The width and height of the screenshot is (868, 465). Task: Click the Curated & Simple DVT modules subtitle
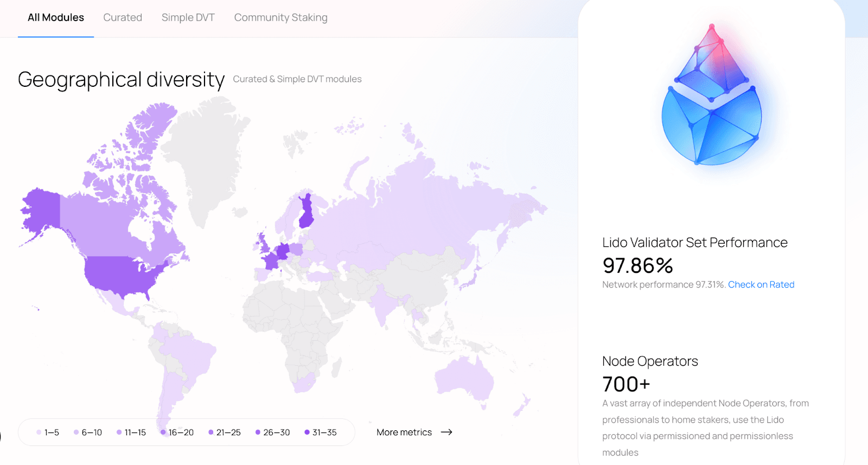(297, 79)
